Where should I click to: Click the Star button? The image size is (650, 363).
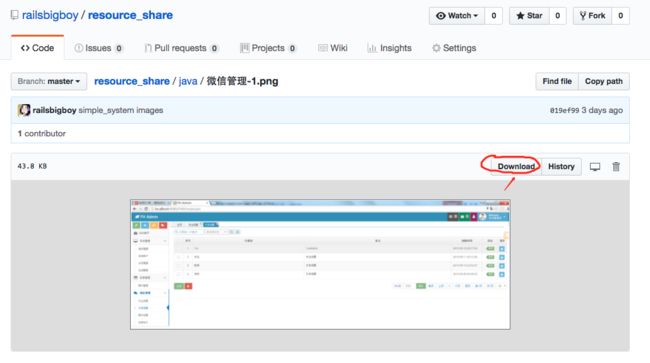coord(529,16)
